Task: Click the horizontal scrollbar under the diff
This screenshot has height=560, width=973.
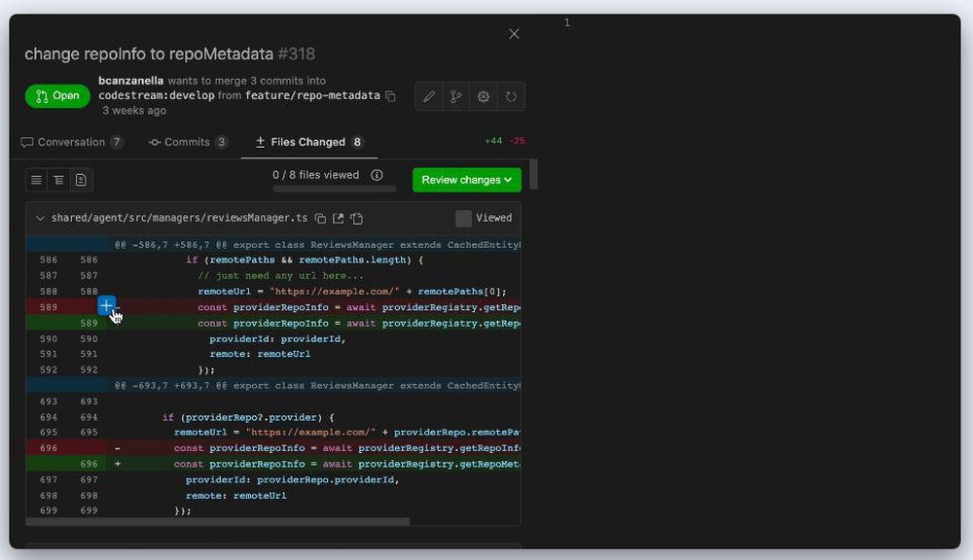Action: coord(218,521)
